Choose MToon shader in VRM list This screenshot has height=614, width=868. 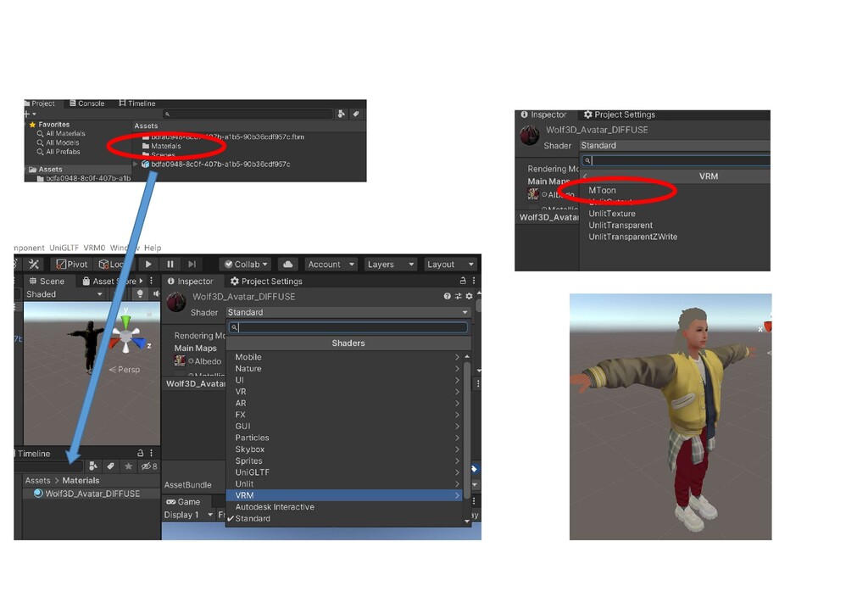click(602, 190)
